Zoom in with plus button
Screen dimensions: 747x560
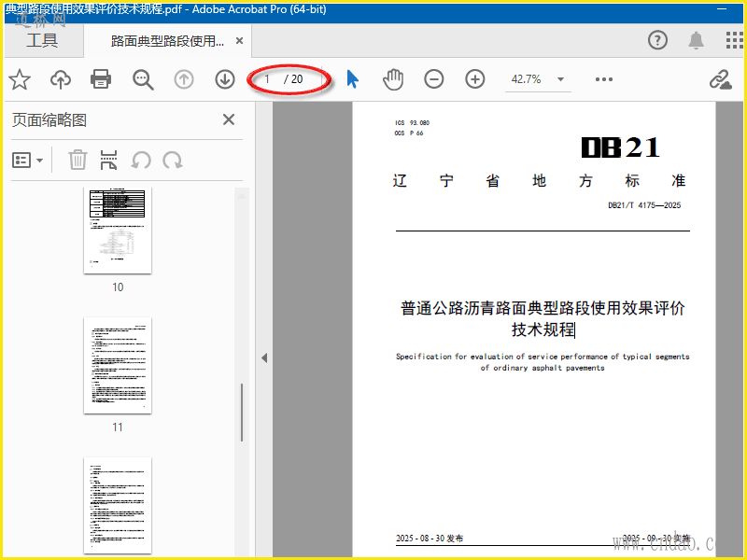475,79
